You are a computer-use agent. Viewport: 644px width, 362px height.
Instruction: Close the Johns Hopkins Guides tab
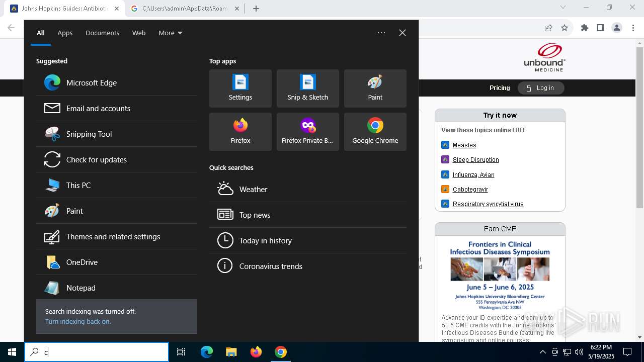point(117,9)
